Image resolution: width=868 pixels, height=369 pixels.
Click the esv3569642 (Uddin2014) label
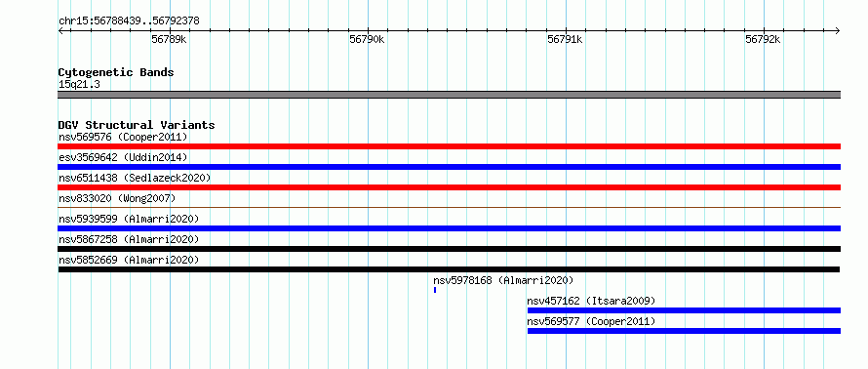pos(123,157)
